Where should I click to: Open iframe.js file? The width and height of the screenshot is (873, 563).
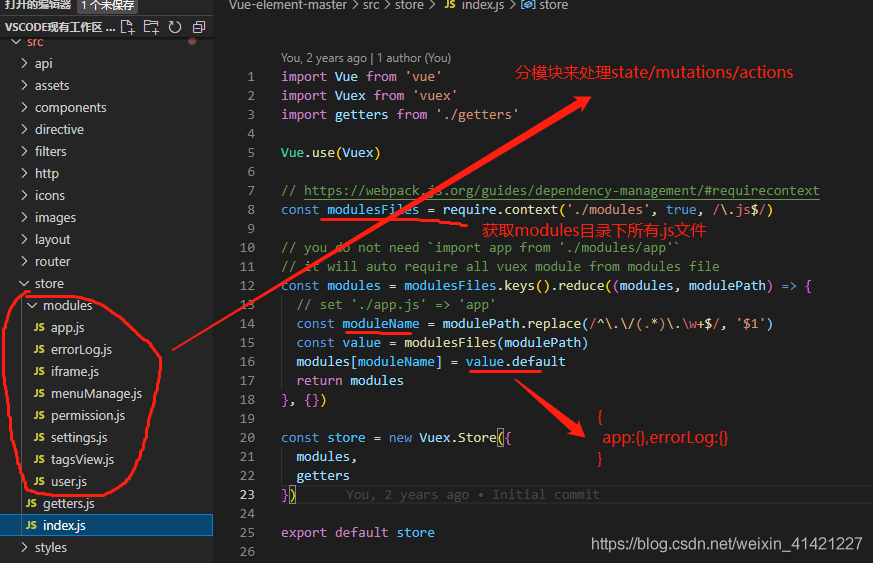pos(75,371)
